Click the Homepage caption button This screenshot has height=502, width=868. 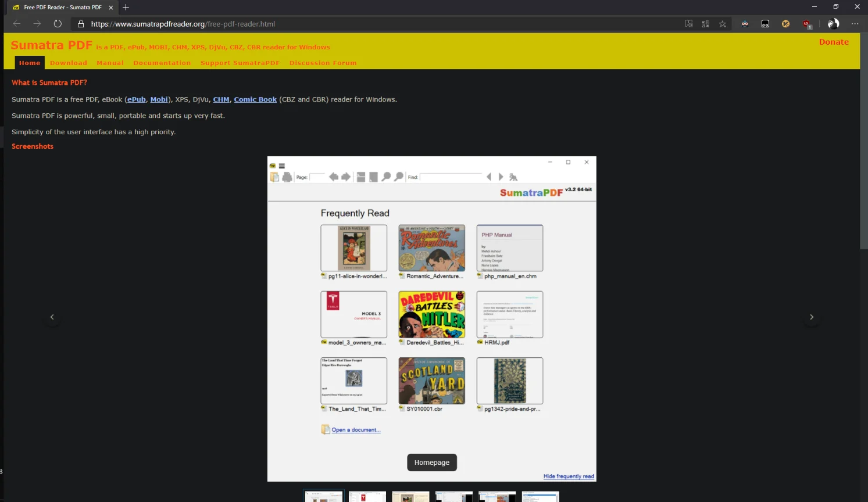coord(432,462)
